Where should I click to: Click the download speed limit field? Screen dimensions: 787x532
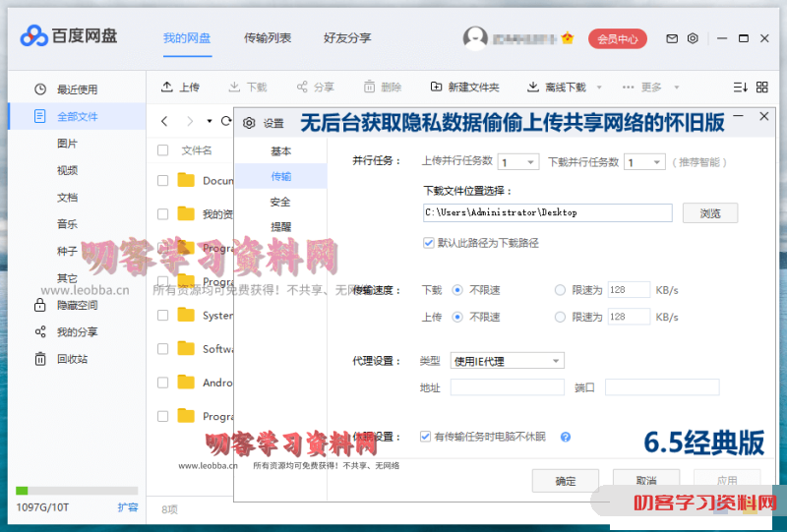(629, 290)
